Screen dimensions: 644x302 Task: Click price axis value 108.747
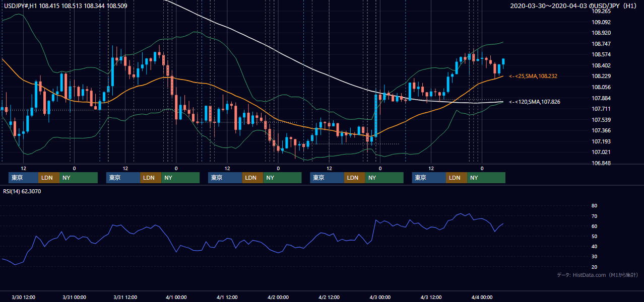(x=601, y=44)
